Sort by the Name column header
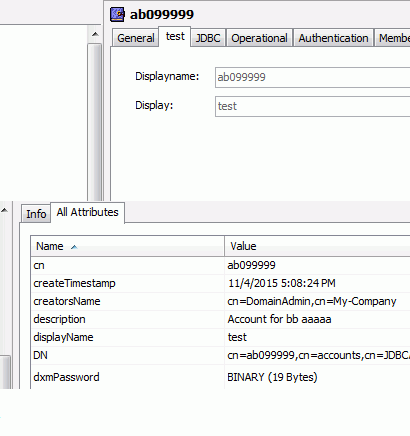Viewport: 410px width, 436px height. pyautogui.click(x=128, y=246)
